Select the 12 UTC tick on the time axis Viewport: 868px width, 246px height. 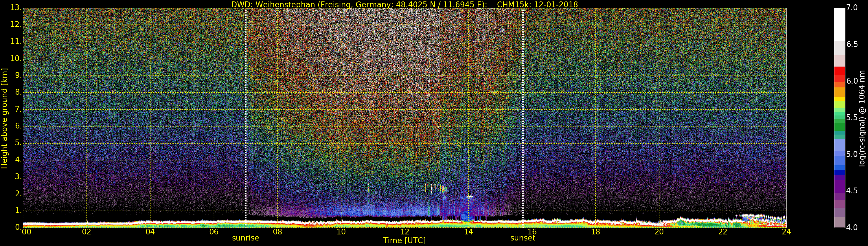point(405,232)
